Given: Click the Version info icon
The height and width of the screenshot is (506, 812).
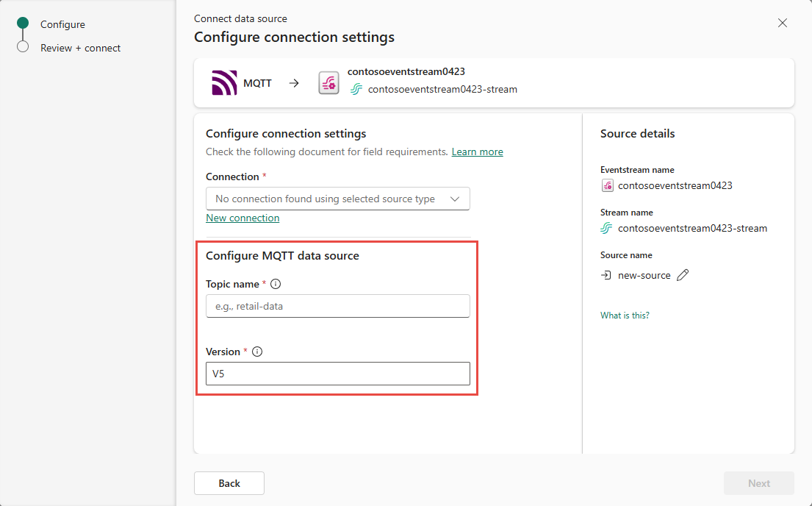Looking at the screenshot, I should [257, 352].
